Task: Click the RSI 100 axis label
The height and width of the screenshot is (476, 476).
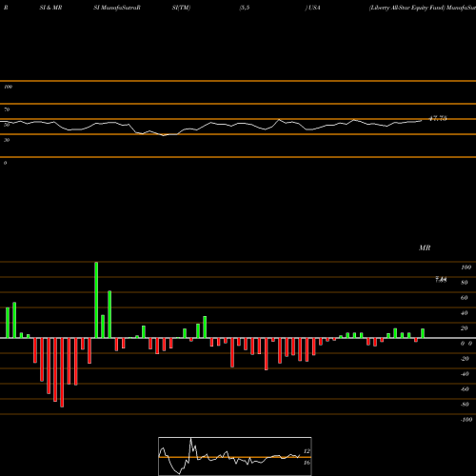Action: click(x=8, y=87)
